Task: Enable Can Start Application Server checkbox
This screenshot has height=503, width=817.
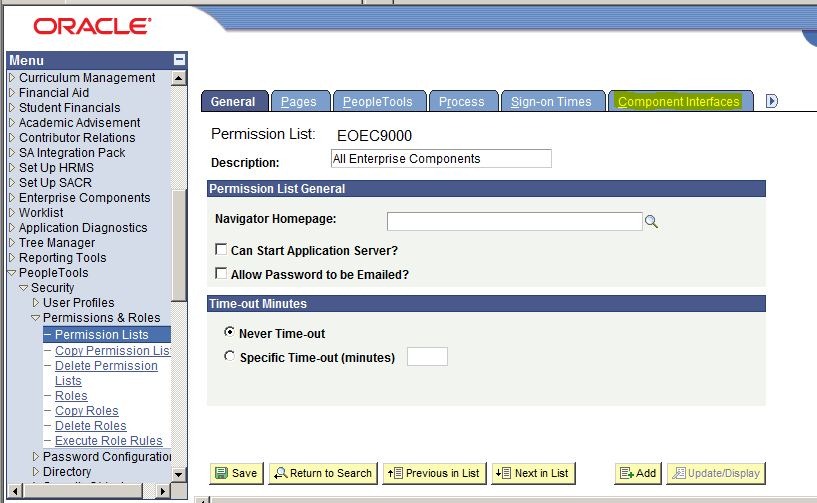Action: 221,249
